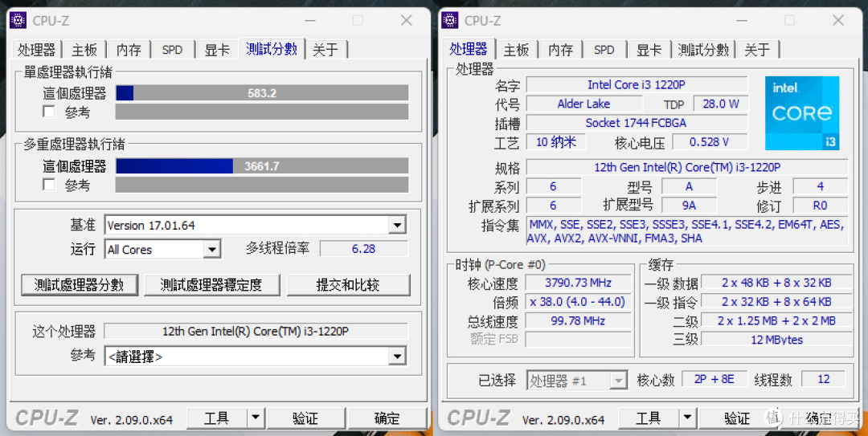The image size is (868, 436).
Task: Click the 多线程倍率 value 6.28
Action: [x=364, y=249]
